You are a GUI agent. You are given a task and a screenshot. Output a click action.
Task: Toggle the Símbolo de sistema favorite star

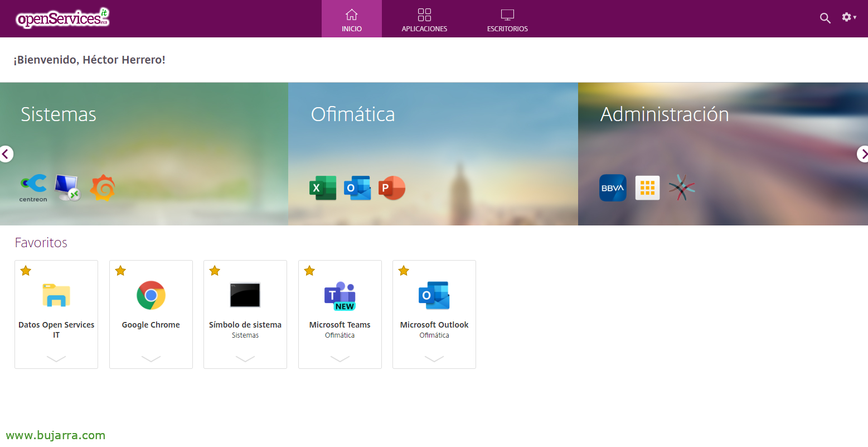click(215, 271)
